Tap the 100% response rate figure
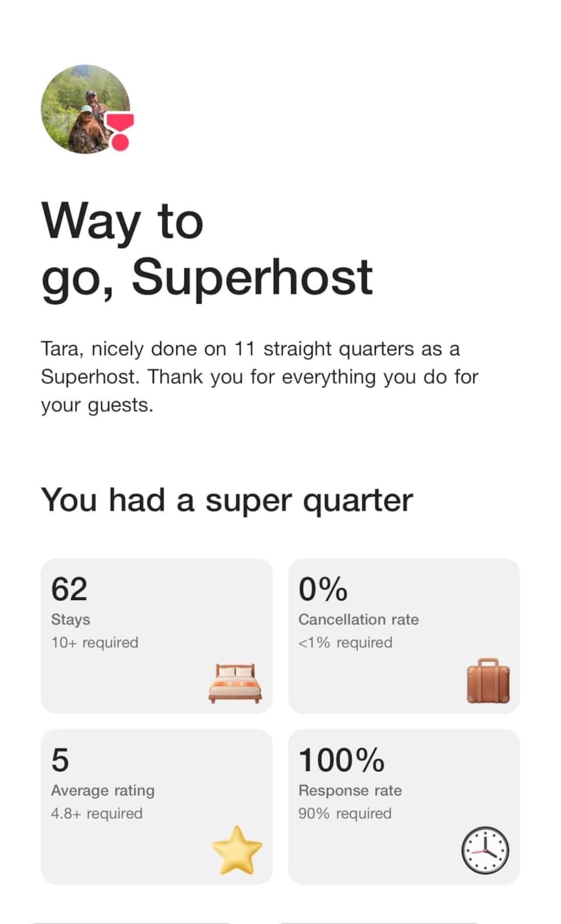This screenshot has height=924, width=561. 341,759
